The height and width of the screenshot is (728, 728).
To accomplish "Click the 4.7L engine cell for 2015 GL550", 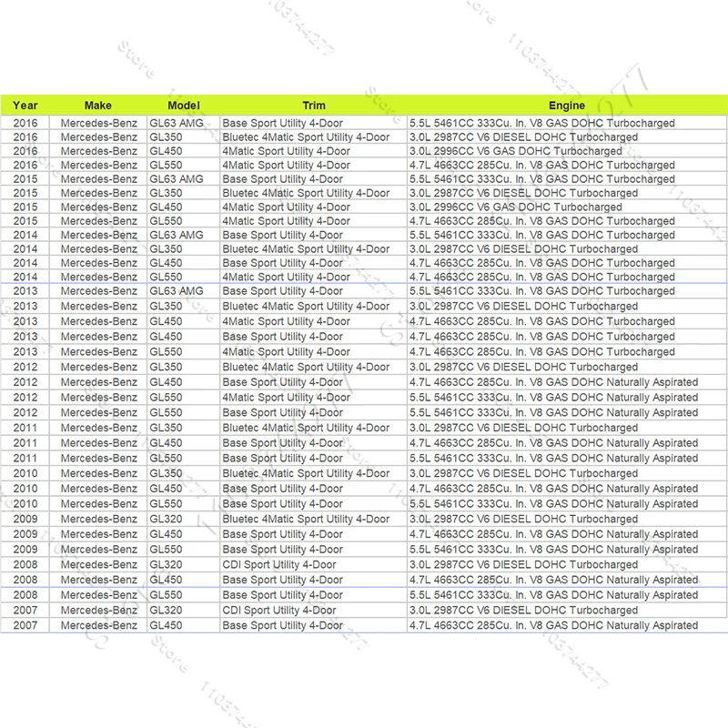I will (567, 220).
